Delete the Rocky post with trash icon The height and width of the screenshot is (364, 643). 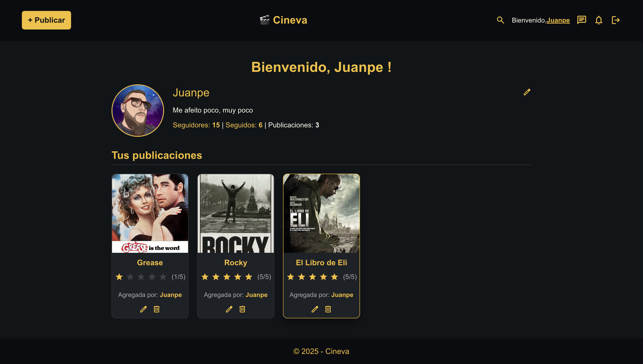[x=243, y=309]
